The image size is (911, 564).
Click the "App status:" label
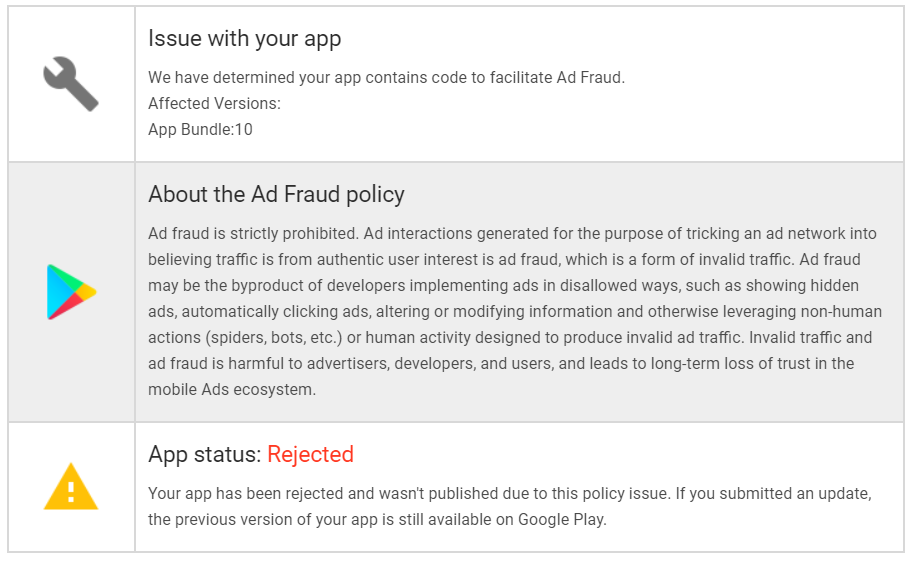(x=205, y=455)
